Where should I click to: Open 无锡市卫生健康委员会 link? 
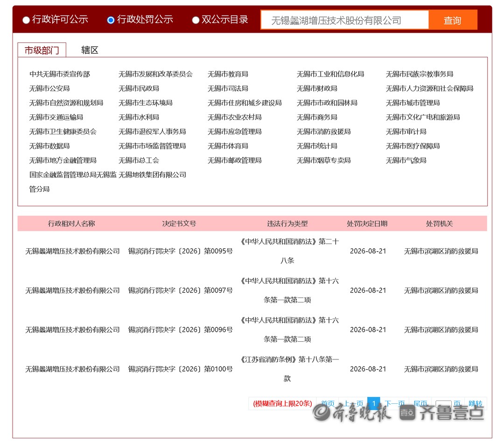coord(63,132)
